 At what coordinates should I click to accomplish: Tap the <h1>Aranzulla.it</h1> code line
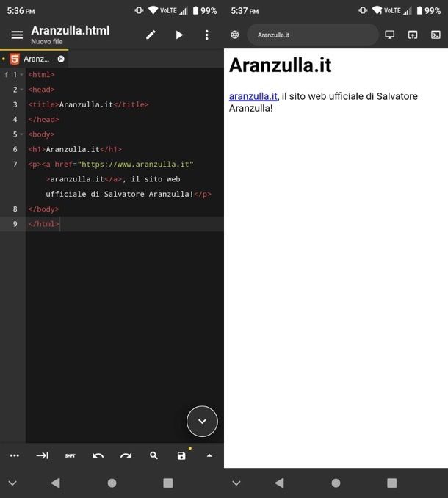pyautogui.click(x=75, y=149)
